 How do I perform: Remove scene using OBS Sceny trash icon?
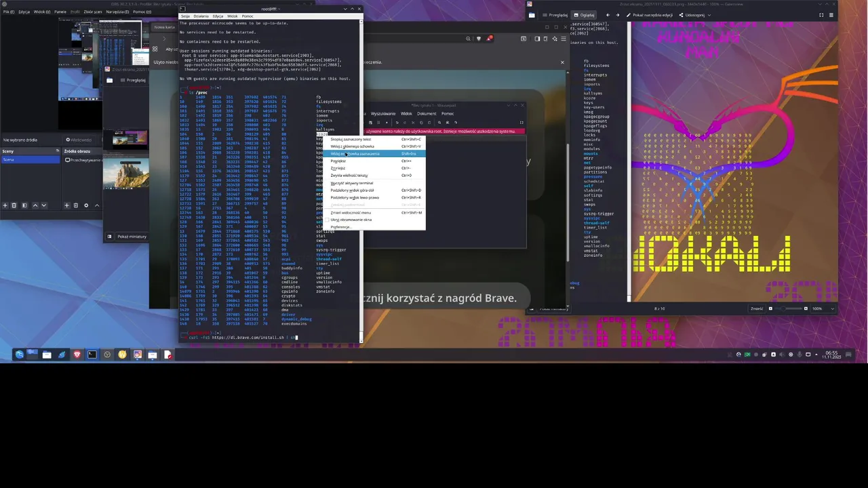click(14, 205)
